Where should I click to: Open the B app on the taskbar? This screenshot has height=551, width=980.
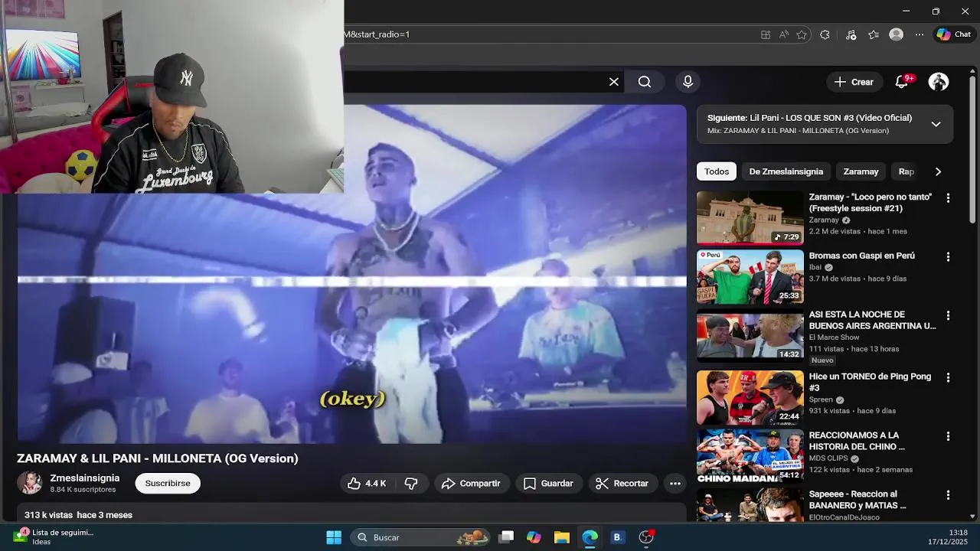[617, 537]
